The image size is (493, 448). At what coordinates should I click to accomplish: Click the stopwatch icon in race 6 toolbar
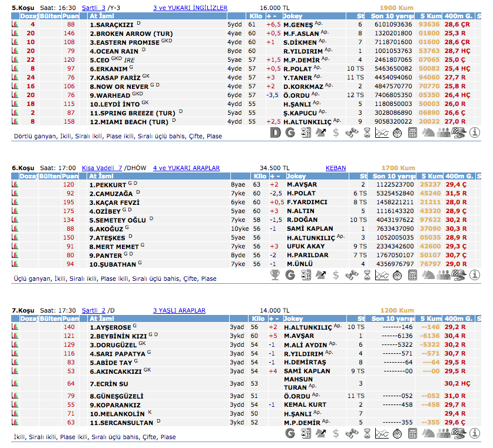[397, 276]
